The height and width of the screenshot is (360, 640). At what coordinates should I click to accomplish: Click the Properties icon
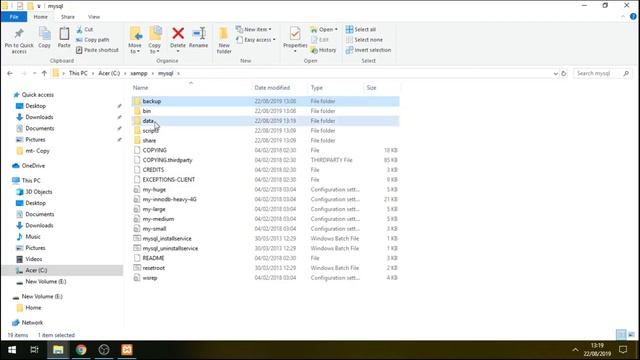[x=295, y=33]
